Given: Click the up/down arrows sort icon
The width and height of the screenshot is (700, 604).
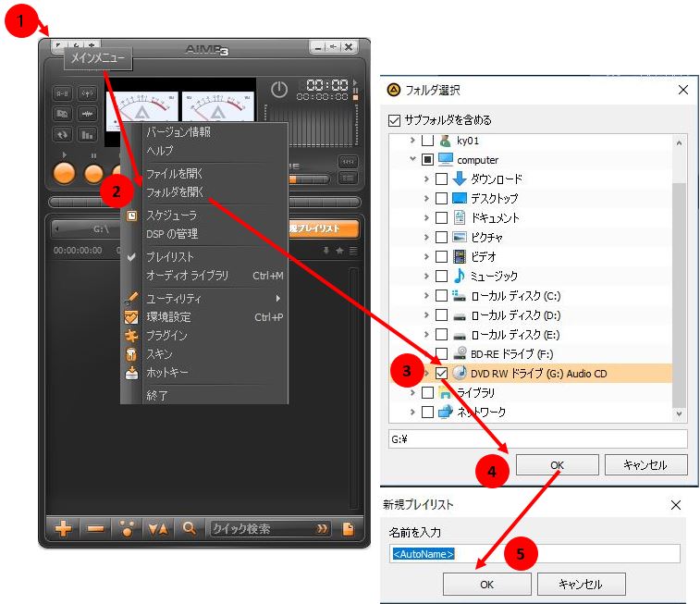Looking at the screenshot, I should [158, 528].
